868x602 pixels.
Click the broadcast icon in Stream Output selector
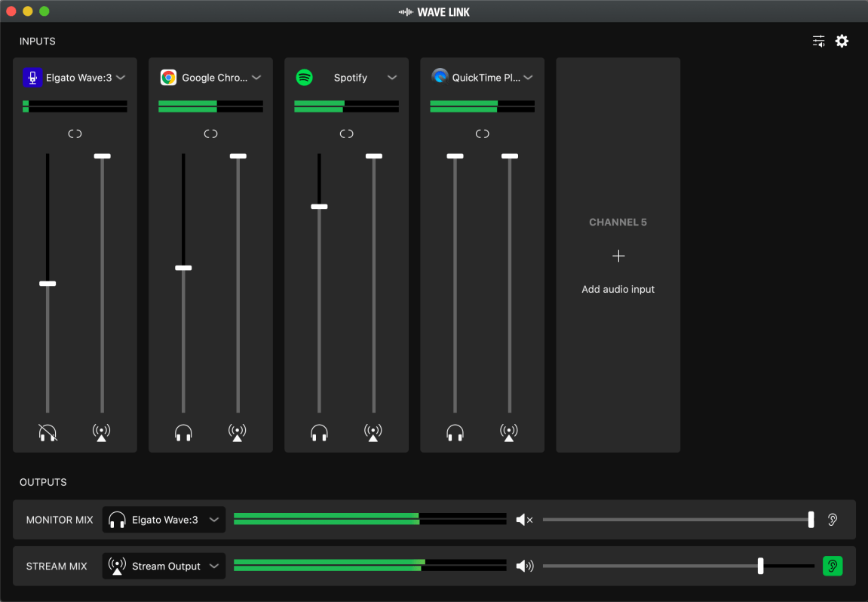click(117, 566)
